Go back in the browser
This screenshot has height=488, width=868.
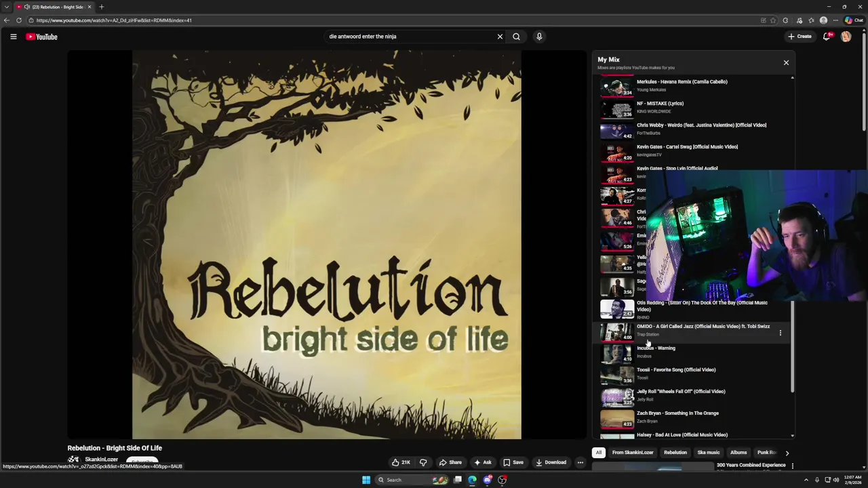(7, 20)
